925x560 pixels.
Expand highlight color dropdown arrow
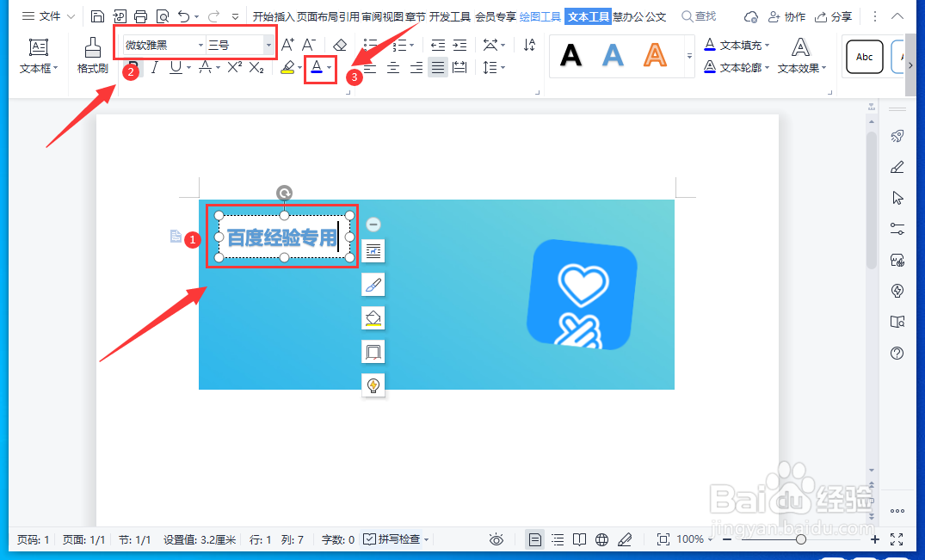tap(299, 68)
